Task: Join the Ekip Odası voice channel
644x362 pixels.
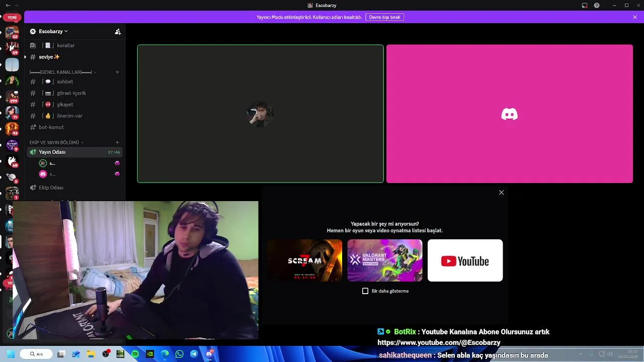Action: coord(75,188)
